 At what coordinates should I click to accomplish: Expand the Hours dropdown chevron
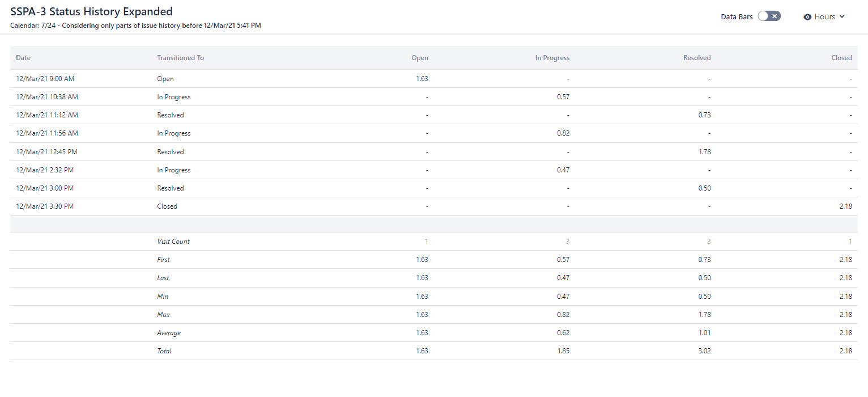(842, 16)
